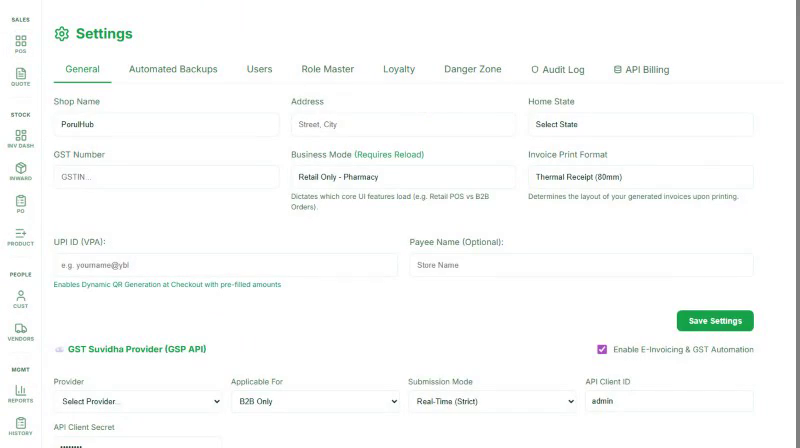Click the "Enables Dynamic QR Generation" hint text
The image size is (800, 448).
167,285
